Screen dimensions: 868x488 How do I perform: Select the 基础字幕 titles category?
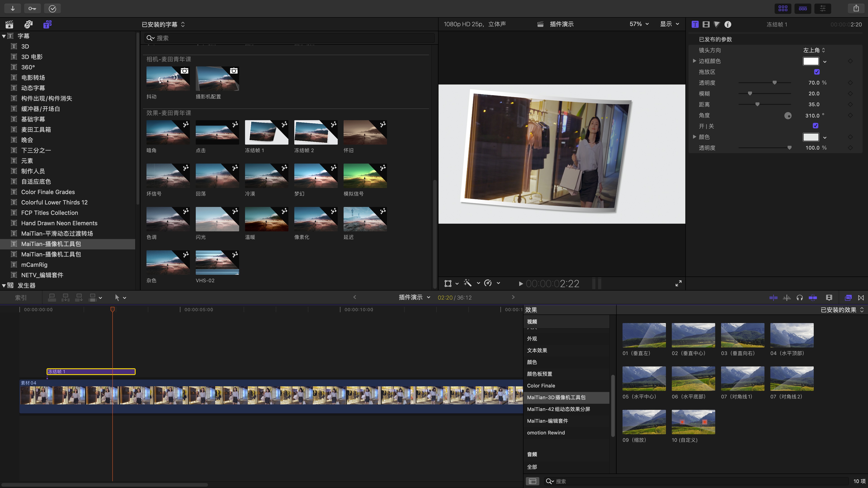[x=33, y=119]
